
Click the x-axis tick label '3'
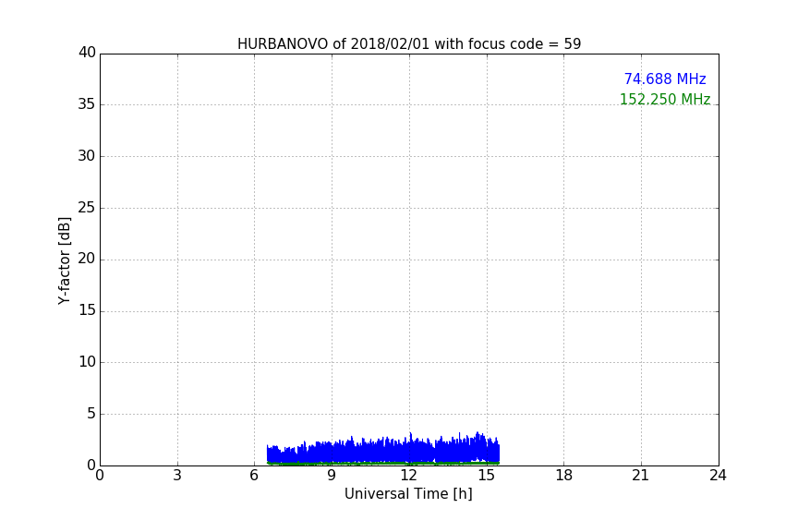tap(177, 476)
